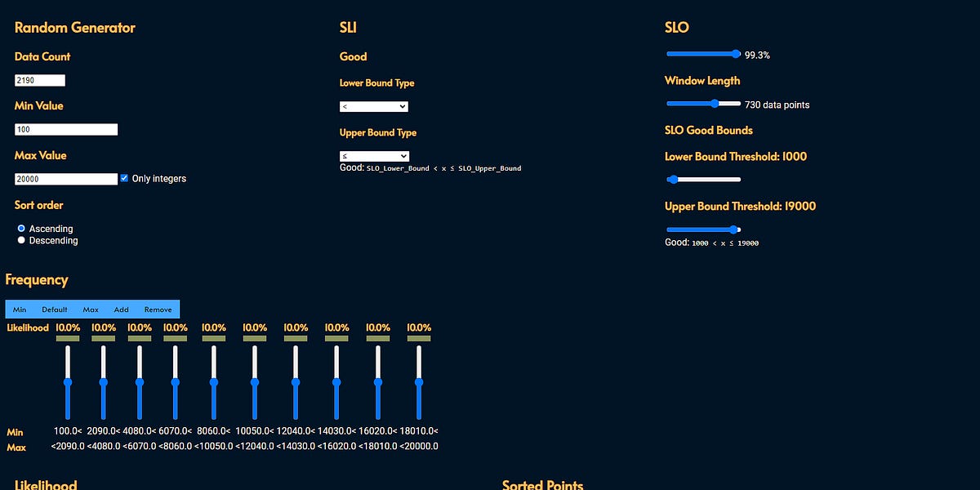Adjust the SLO 99.3% slider
980x490 pixels.
(703, 54)
